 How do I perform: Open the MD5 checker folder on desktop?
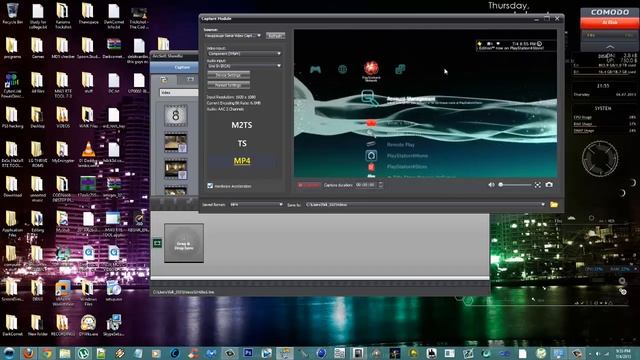pos(62,48)
